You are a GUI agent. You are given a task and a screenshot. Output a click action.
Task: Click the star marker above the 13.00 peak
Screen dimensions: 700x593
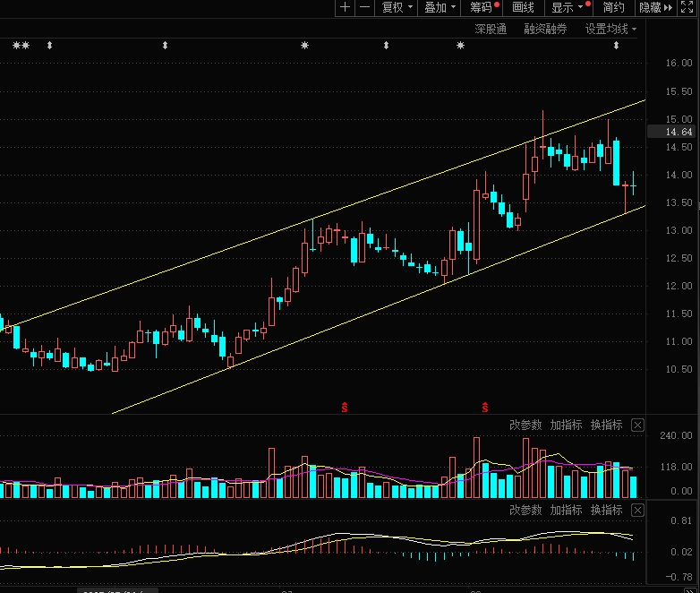pos(304,45)
